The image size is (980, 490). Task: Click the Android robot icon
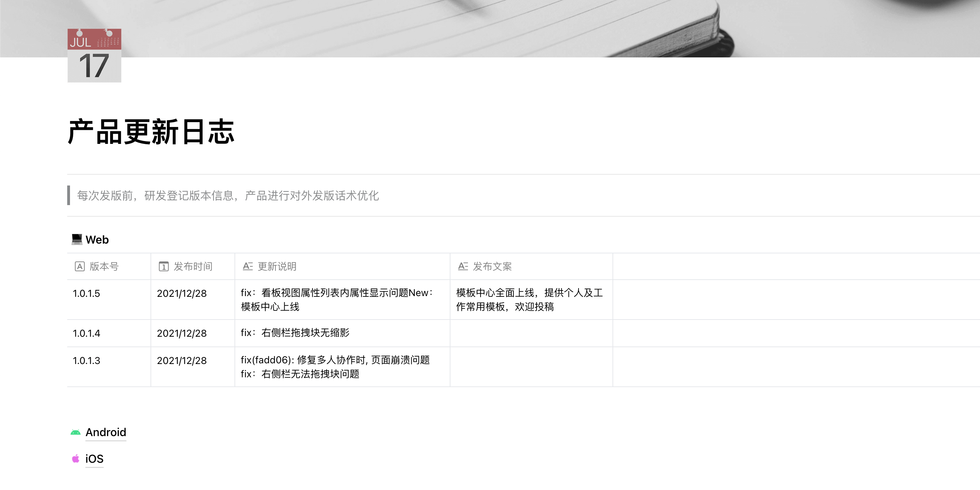[76, 432]
